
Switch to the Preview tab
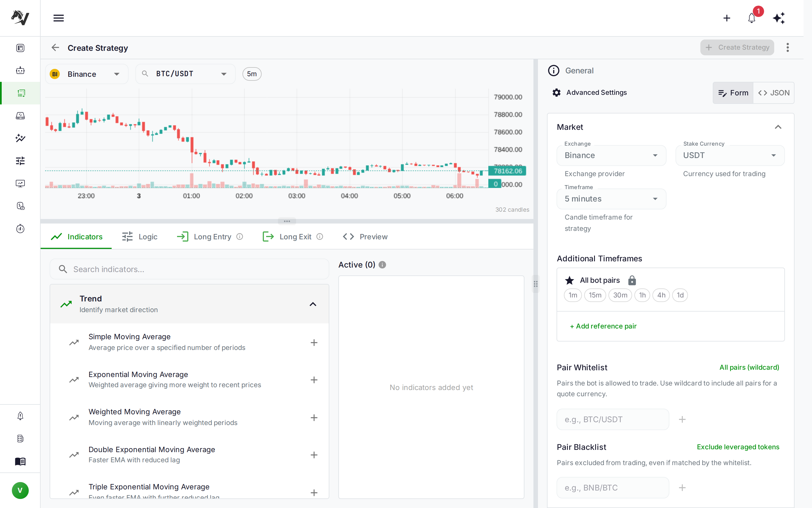point(365,237)
